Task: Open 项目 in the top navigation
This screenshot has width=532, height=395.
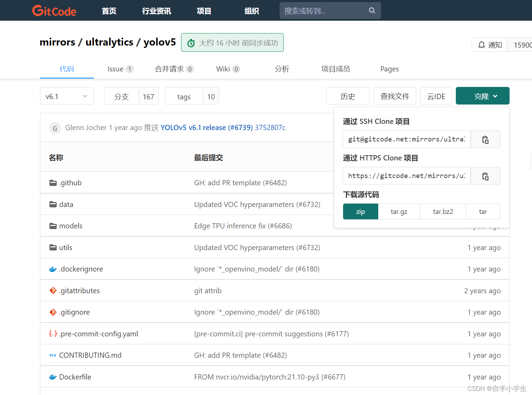Action: point(204,11)
